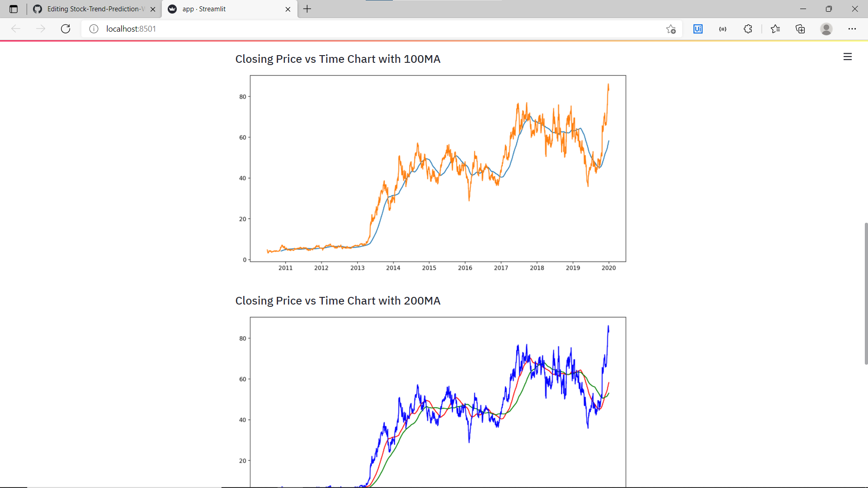Open the tab actions menu icon
Image resolution: width=868 pixels, height=488 pixels.
pyautogui.click(x=14, y=9)
